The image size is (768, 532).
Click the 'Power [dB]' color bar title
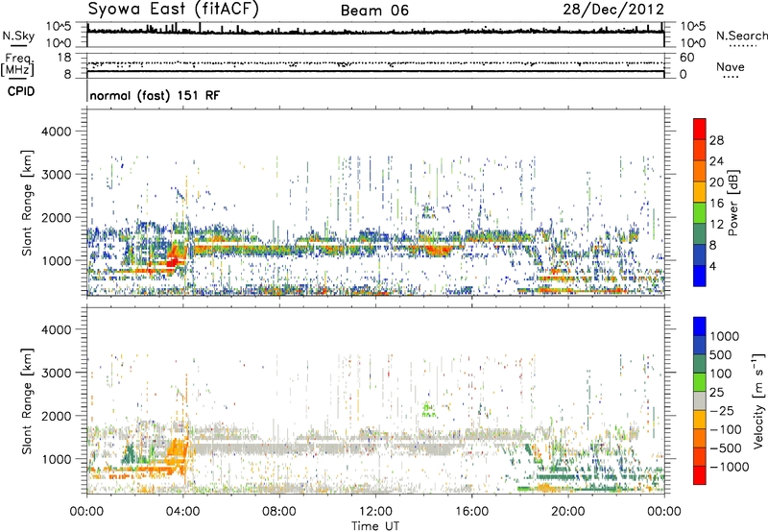coord(732,203)
